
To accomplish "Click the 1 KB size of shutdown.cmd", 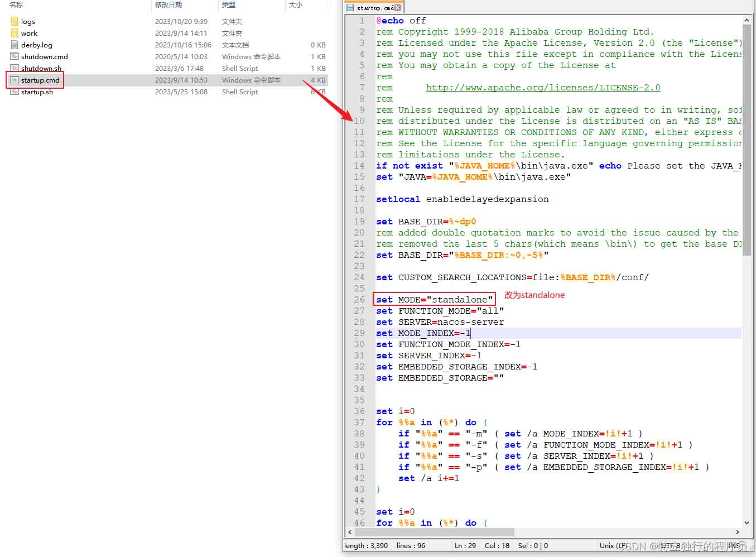I will coord(318,56).
